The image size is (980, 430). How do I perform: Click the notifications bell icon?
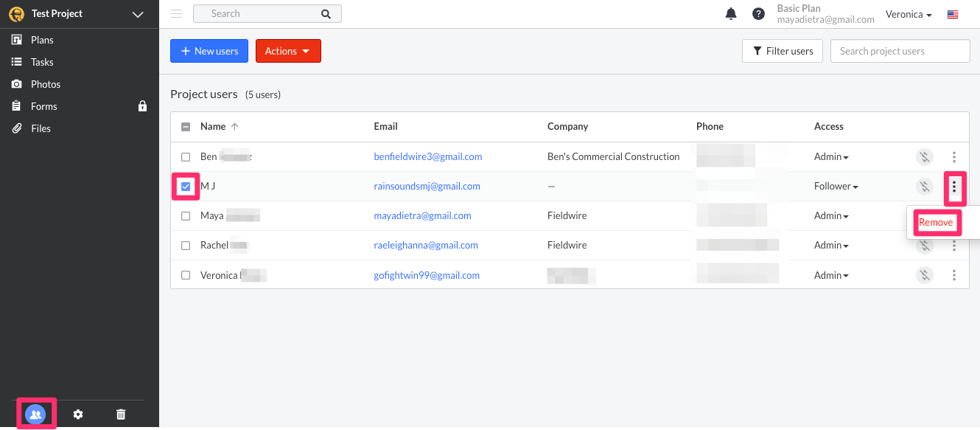coord(730,13)
